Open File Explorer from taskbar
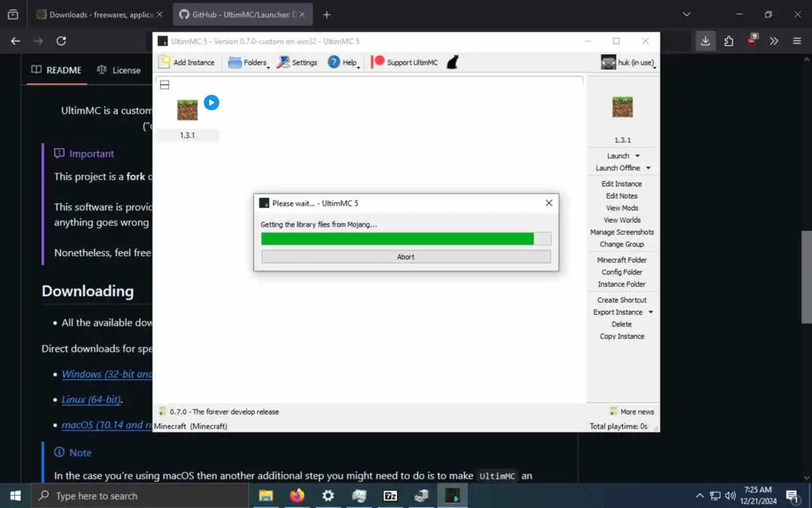 (x=266, y=496)
